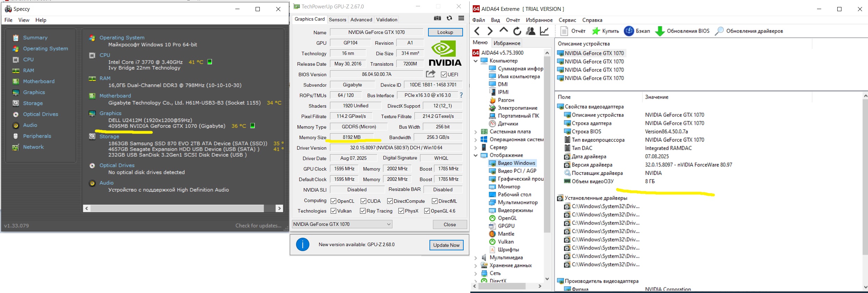Open RAM section in Speccy sidebar
Screen dimensions: 868x293
28,70
